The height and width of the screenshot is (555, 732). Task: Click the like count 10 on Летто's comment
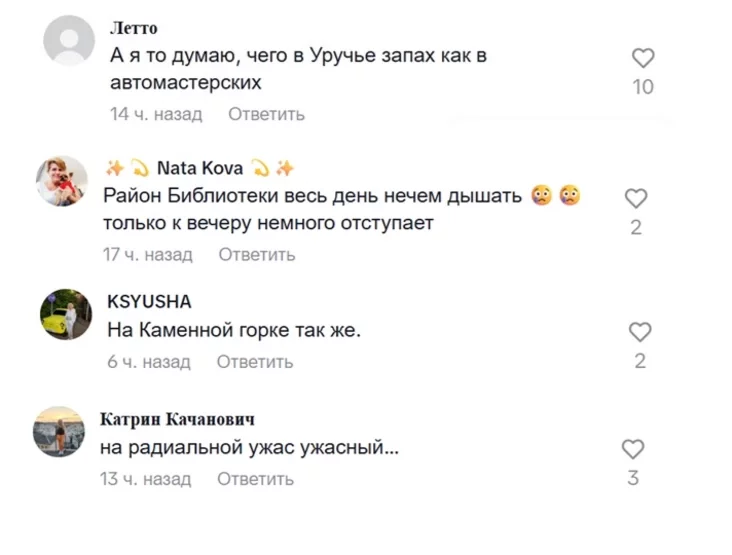pyautogui.click(x=643, y=87)
